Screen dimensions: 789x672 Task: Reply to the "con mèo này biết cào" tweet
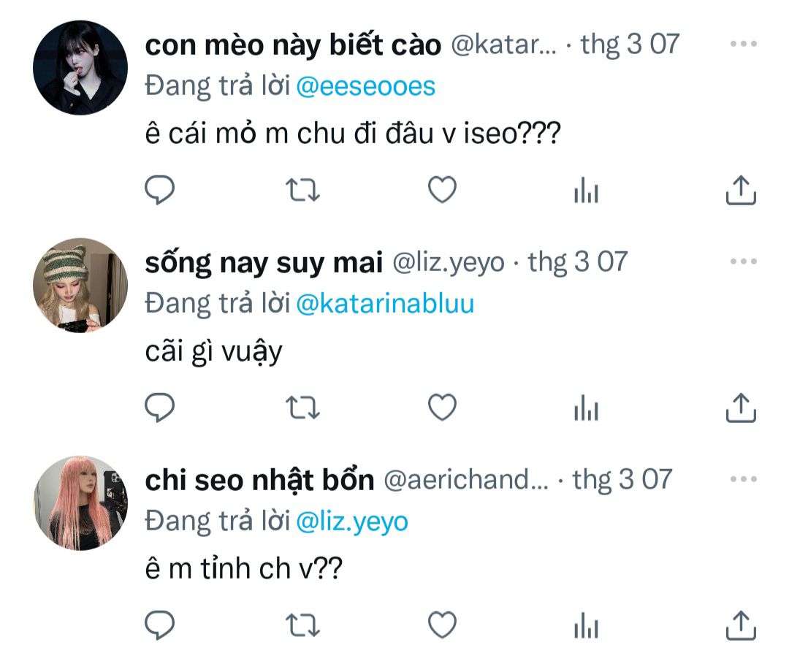pyautogui.click(x=158, y=191)
